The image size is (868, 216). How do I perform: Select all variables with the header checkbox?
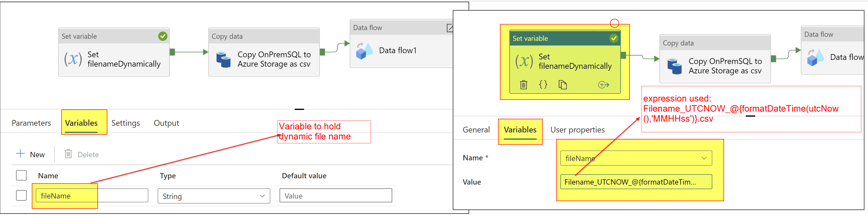click(x=21, y=175)
